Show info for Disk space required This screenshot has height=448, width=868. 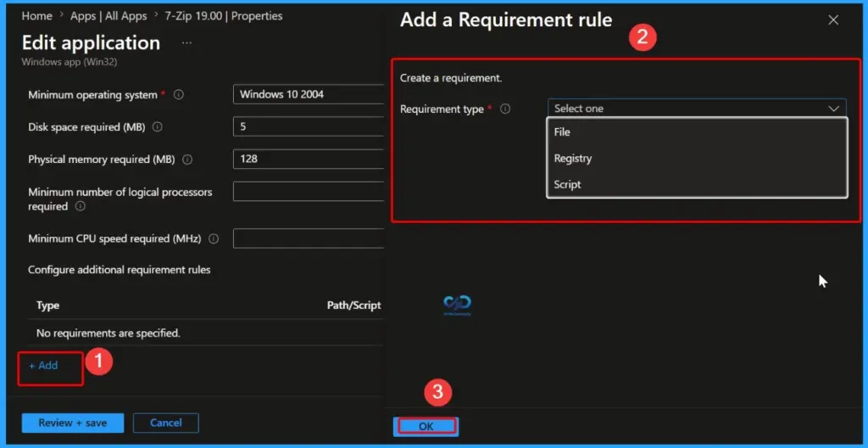click(x=157, y=127)
